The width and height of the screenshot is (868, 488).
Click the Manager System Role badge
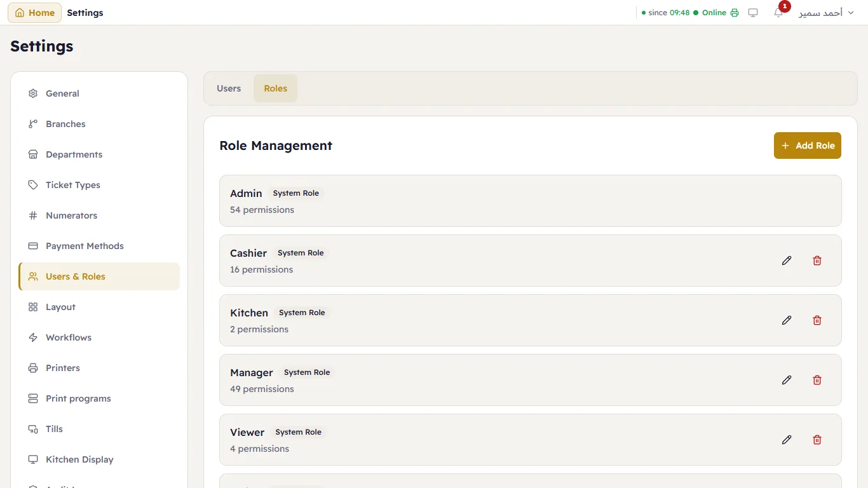(x=307, y=372)
